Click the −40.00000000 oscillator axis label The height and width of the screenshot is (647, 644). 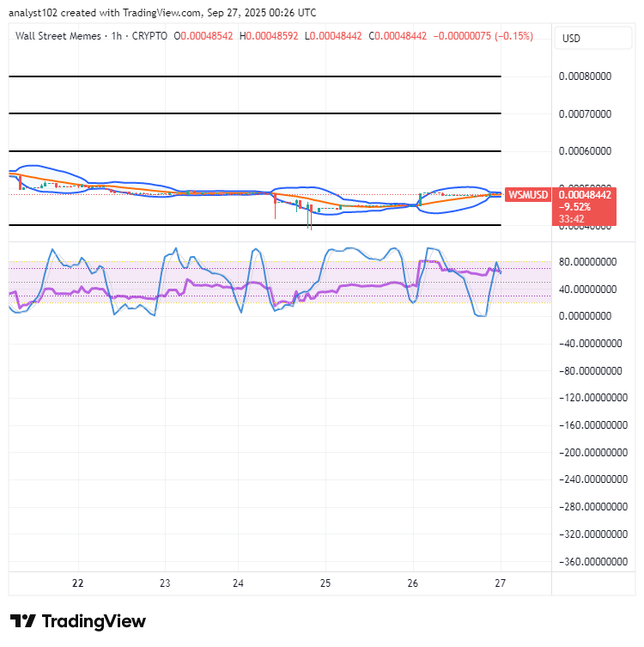[591, 344]
